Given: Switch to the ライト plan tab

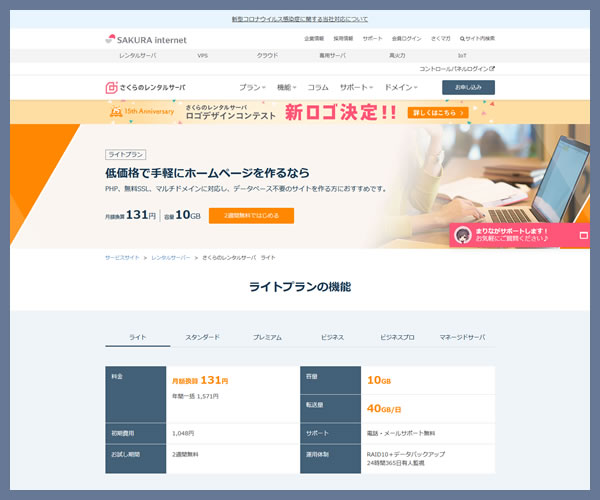Looking at the screenshot, I should pyautogui.click(x=138, y=337).
